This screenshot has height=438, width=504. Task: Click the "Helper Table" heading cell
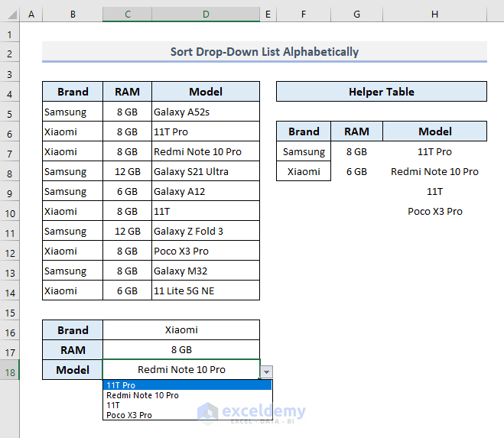point(381,92)
